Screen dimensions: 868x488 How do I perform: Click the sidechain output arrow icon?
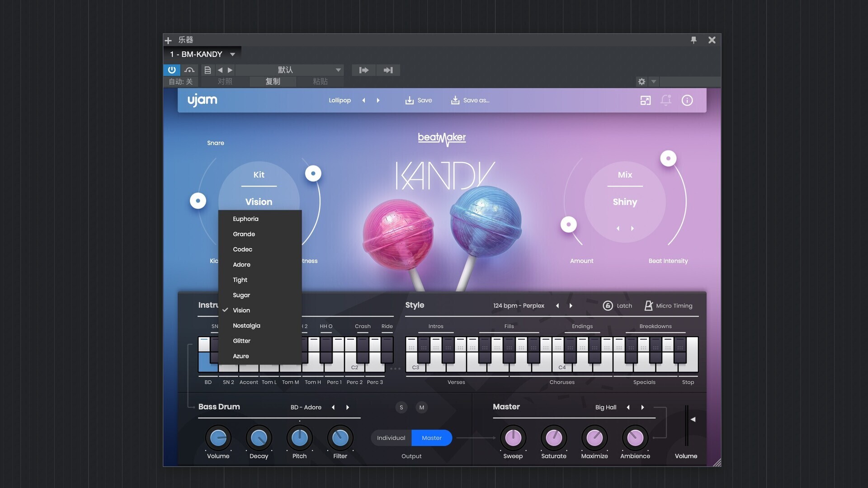(x=388, y=70)
